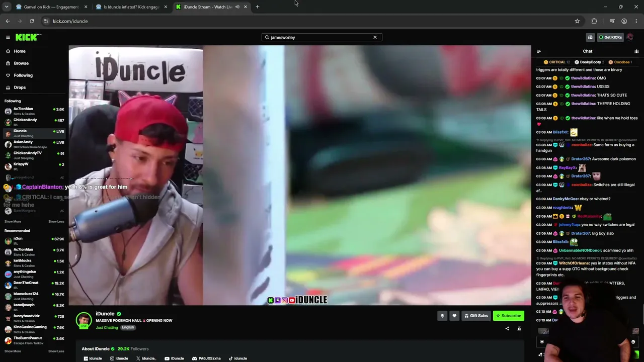644x362 pixels.
Task: Open the Kick hamburger menu
Action: pyautogui.click(x=8, y=37)
